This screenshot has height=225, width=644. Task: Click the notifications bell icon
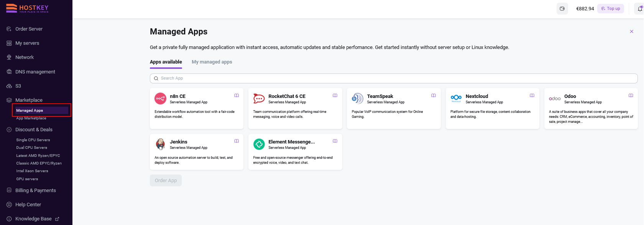(640, 8)
